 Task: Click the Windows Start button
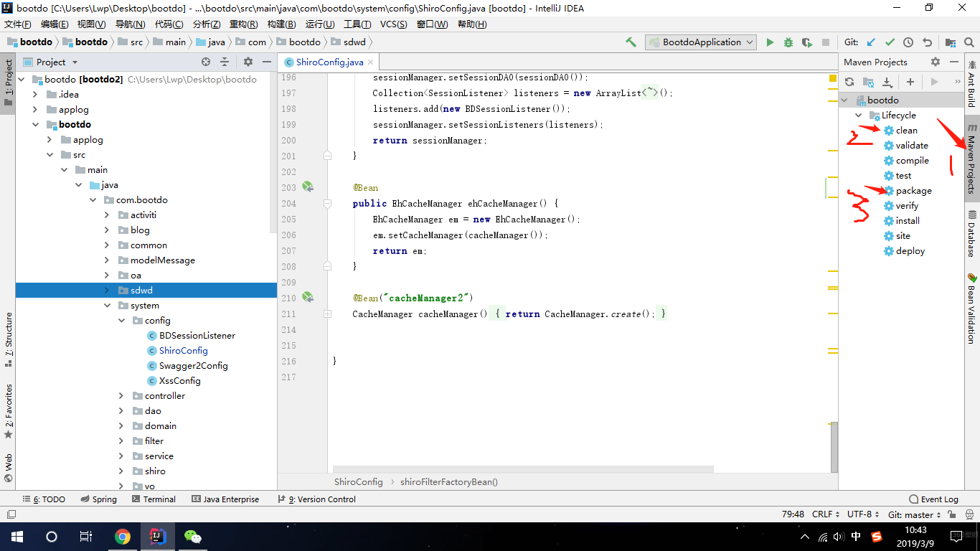(17, 536)
